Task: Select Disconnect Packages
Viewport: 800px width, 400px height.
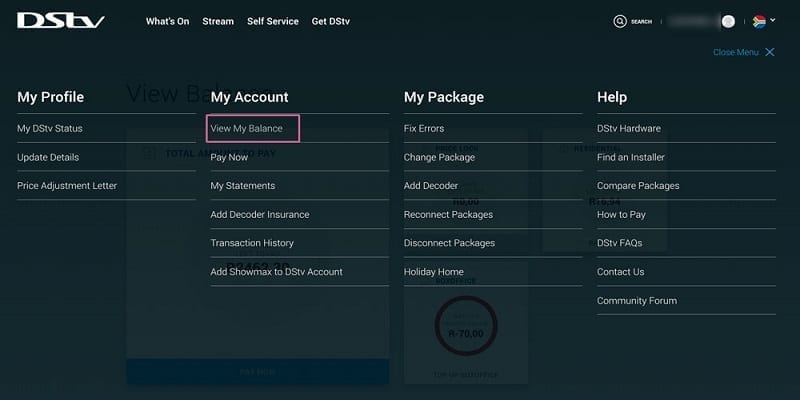Action: 449,243
